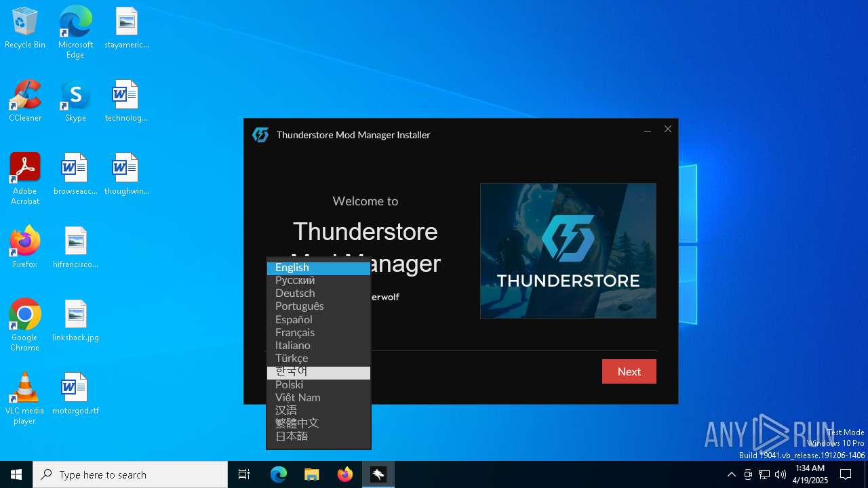Select Français language option
The image size is (868, 488).
click(319, 332)
